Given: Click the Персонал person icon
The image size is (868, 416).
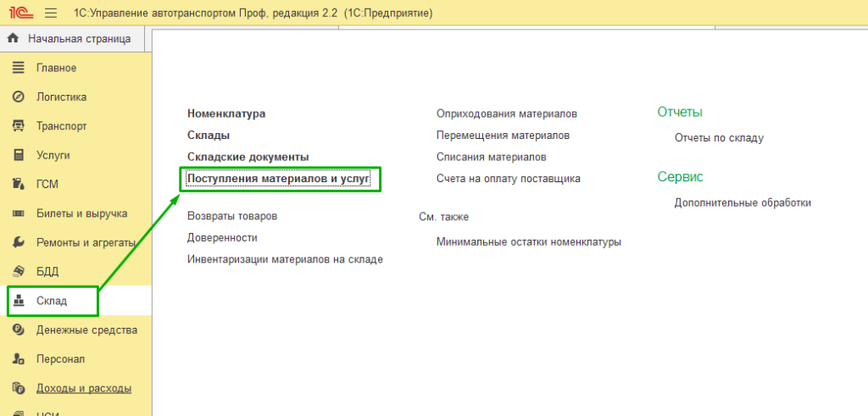Looking at the screenshot, I should 18,359.
